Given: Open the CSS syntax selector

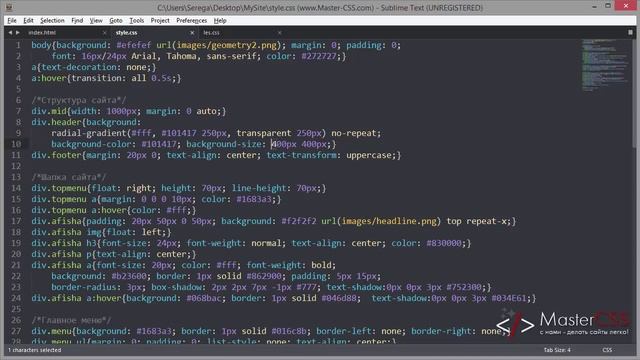Looking at the screenshot, I should tap(607, 350).
